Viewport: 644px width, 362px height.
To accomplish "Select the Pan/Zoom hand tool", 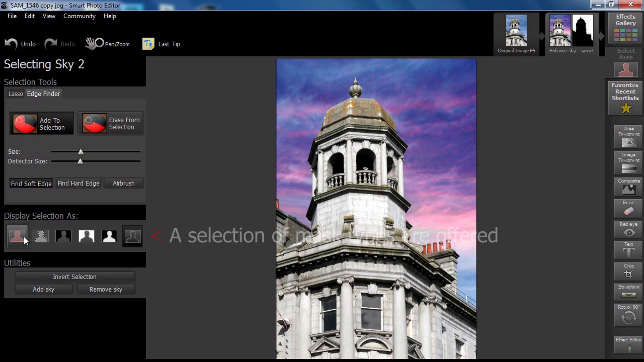I will click(x=94, y=44).
